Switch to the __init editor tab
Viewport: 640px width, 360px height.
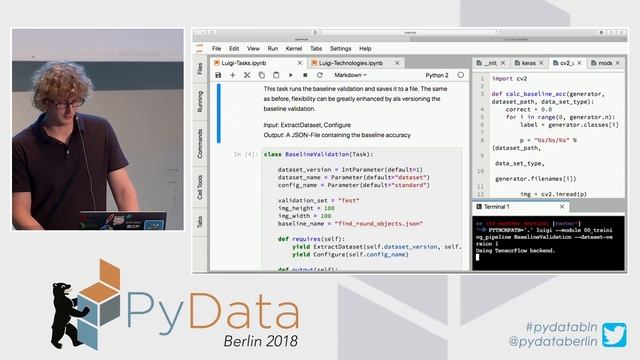click(490, 63)
